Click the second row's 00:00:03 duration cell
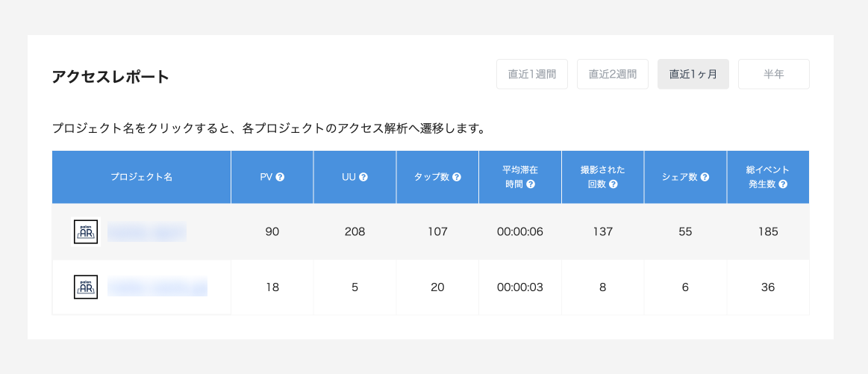868x374 pixels. point(520,287)
